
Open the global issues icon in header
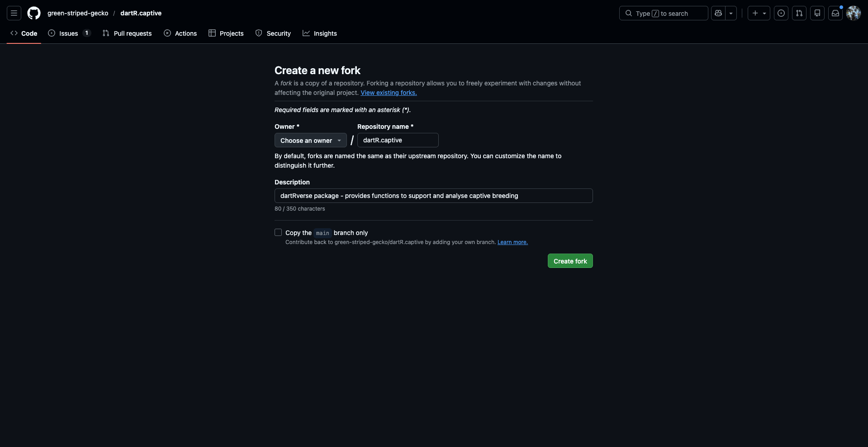(x=781, y=13)
